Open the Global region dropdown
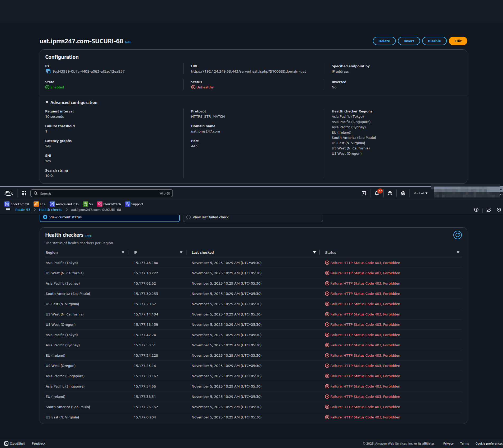The height and width of the screenshot is (448, 503). coord(421,193)
